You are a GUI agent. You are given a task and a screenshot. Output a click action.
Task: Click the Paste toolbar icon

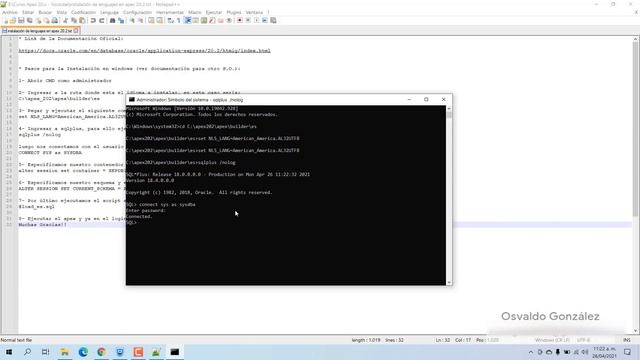(82, 20)
